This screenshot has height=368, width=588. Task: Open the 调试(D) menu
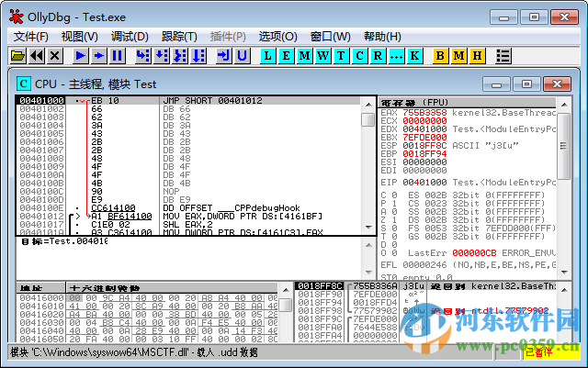pos(130,37)
